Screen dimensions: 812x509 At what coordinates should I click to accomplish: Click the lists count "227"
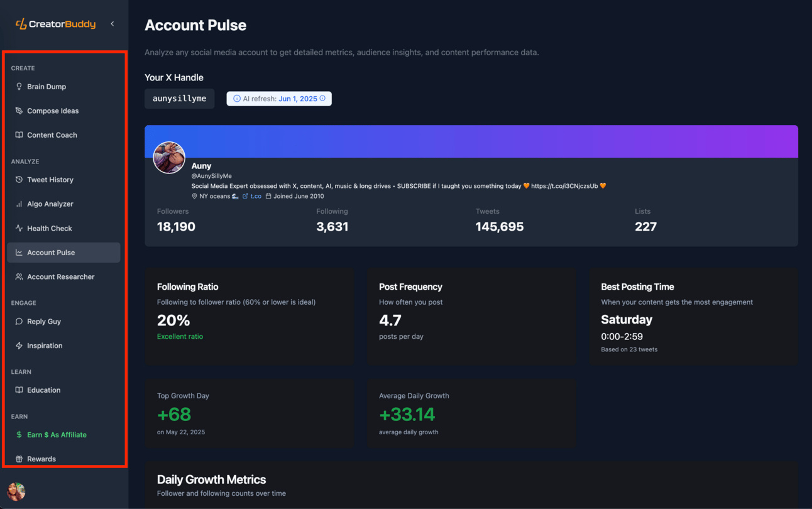[645, 227]
